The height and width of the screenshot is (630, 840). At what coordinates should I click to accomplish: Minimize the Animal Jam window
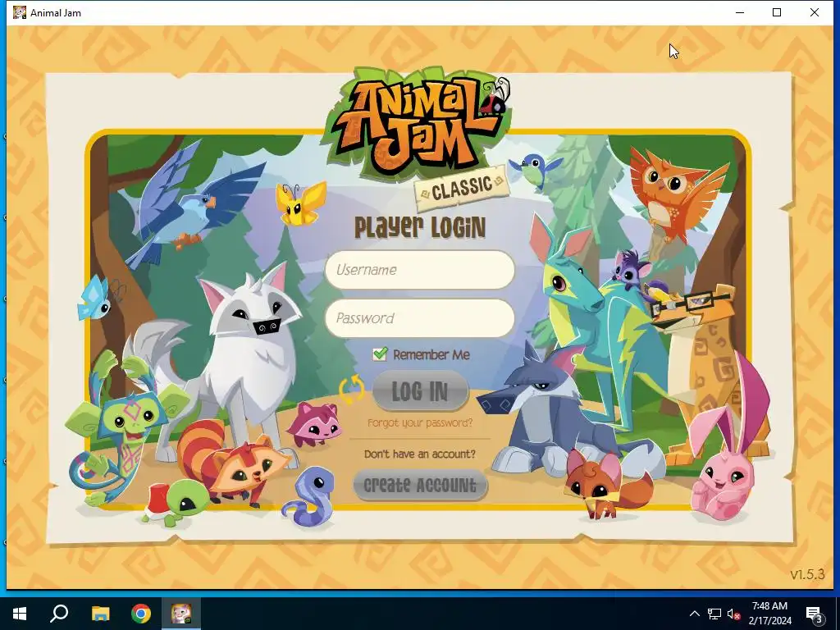coord(740,12)
